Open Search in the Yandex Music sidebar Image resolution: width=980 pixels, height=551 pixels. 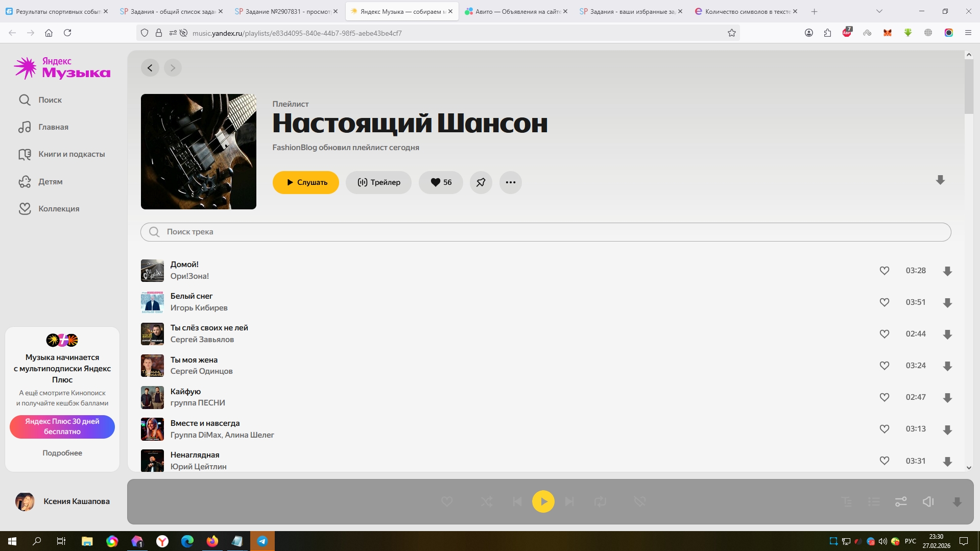pos(40,100)
